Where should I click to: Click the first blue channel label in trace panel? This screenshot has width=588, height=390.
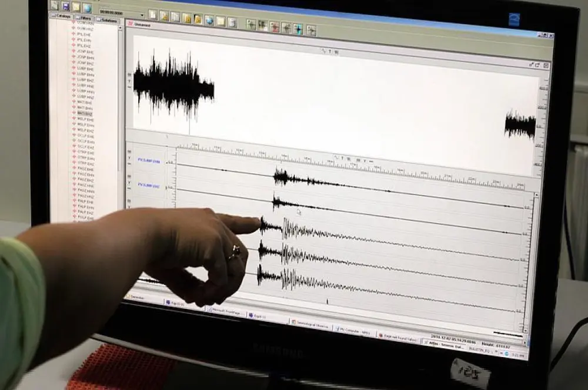click(x=149, y=161)
